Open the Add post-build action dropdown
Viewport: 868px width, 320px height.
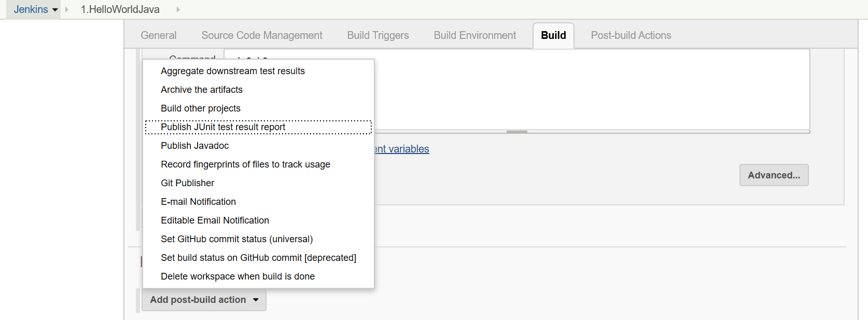point(204,300)
